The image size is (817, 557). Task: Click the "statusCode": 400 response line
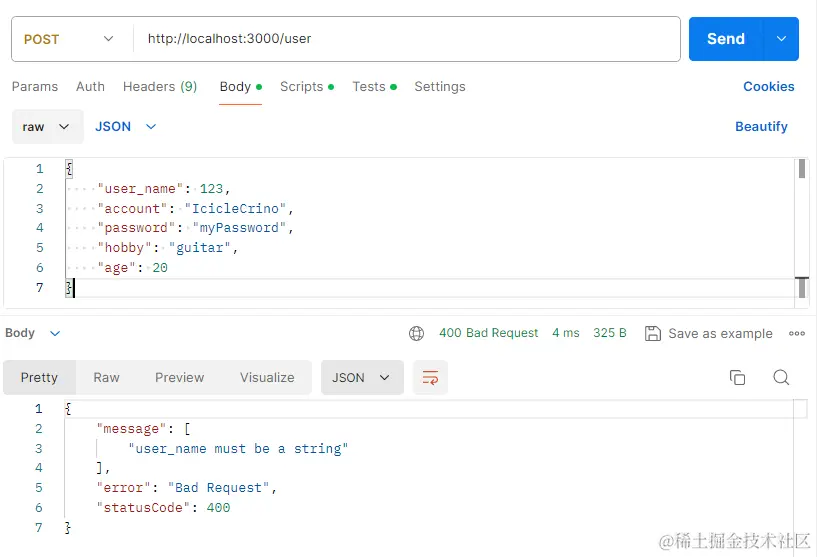tap(163, 508)
